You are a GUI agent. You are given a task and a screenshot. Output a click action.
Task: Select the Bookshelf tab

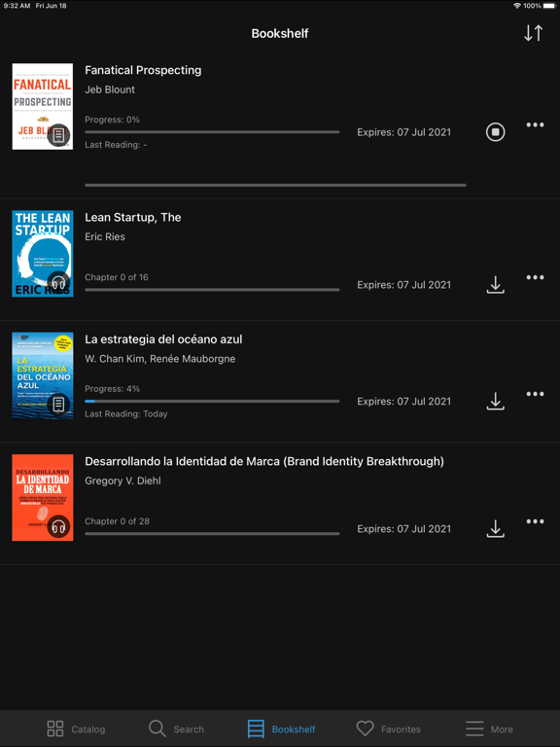(x=281, y=729)
